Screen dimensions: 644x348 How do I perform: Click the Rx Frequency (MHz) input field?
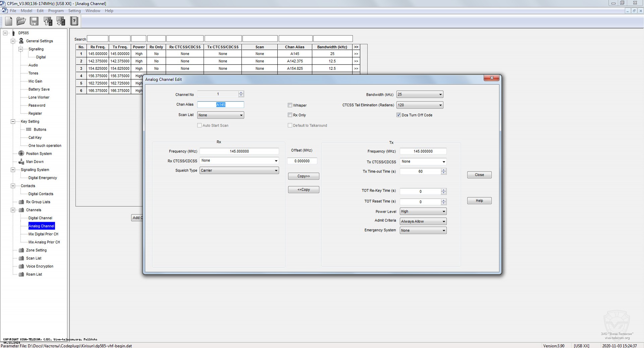[239, 151]
